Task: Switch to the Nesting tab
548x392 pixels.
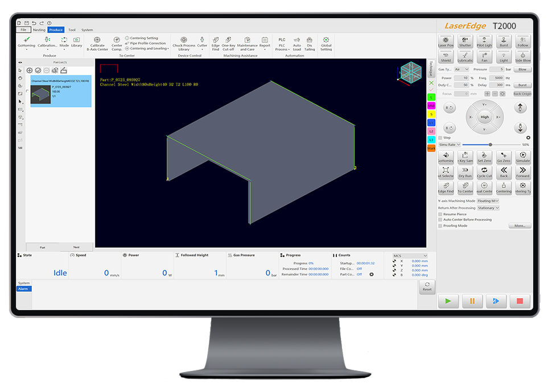Action: pyautogui.click(x=39, y=30)
